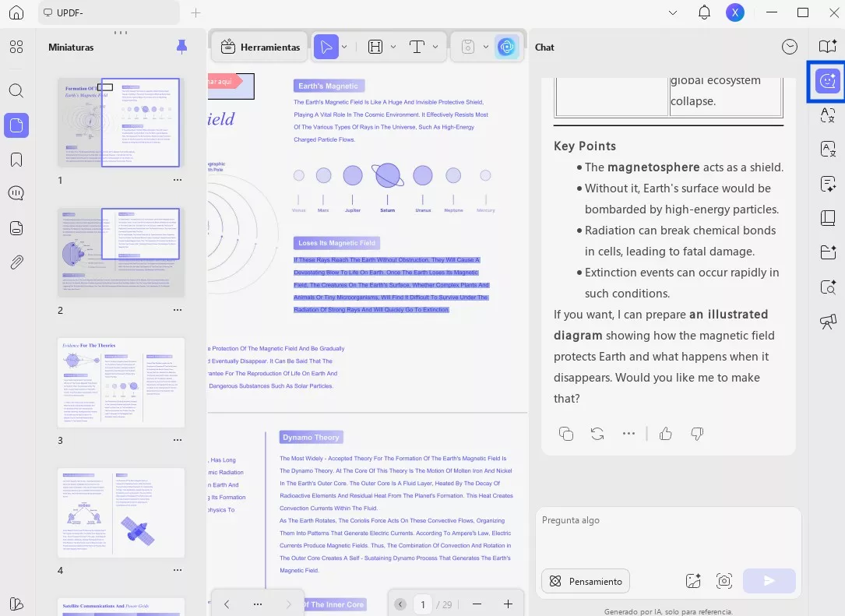Toggle the Pensamiento thinking mode
Screen dimensions: 845x616
pos(586,581)
